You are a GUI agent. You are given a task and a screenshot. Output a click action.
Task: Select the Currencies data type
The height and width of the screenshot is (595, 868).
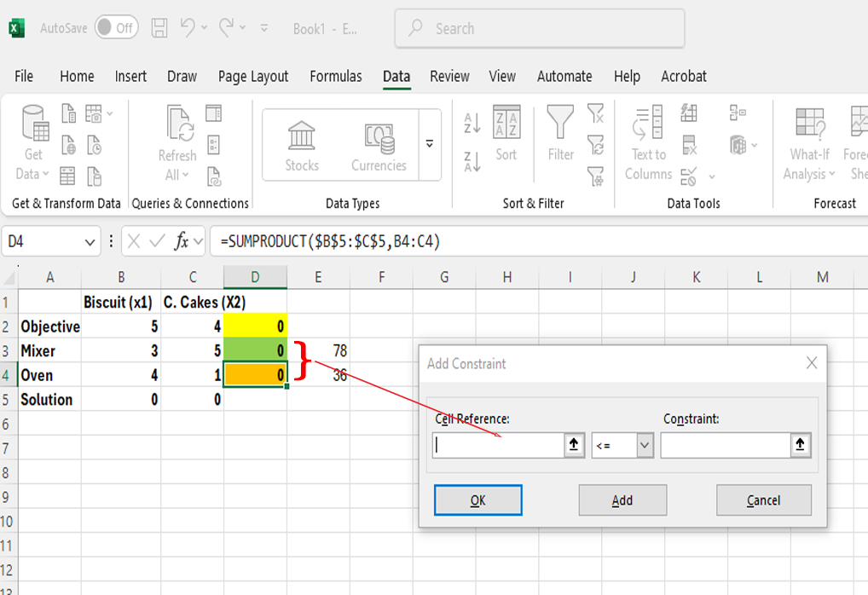pos(379,146)
